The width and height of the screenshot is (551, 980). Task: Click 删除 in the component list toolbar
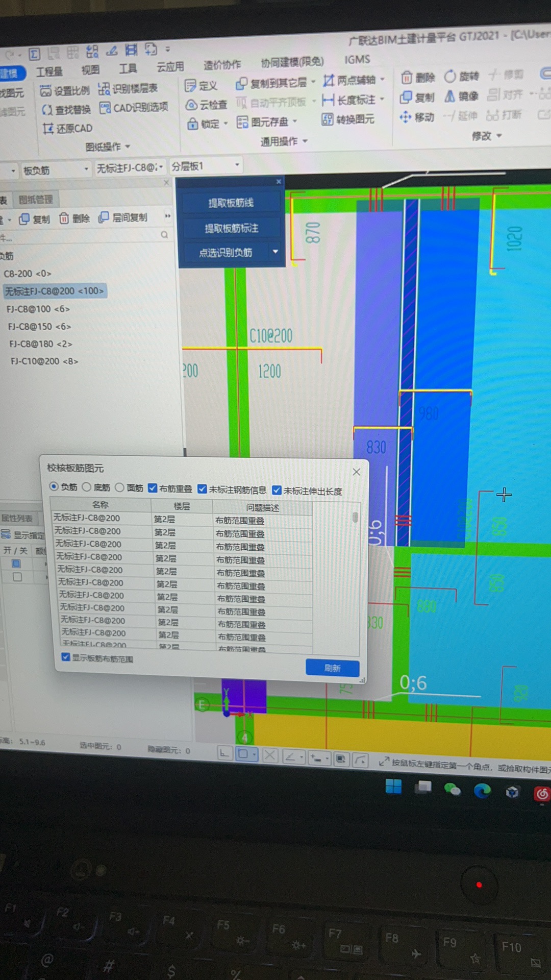(74, 218)
